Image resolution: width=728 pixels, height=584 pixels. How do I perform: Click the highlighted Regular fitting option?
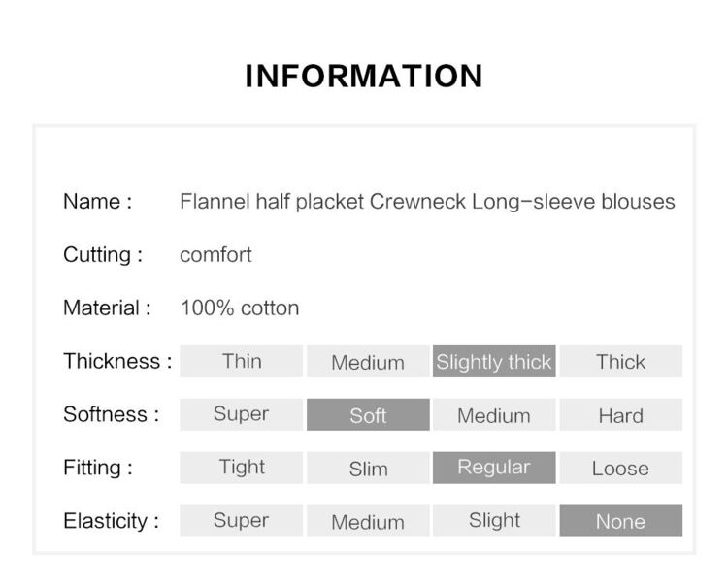494,468
